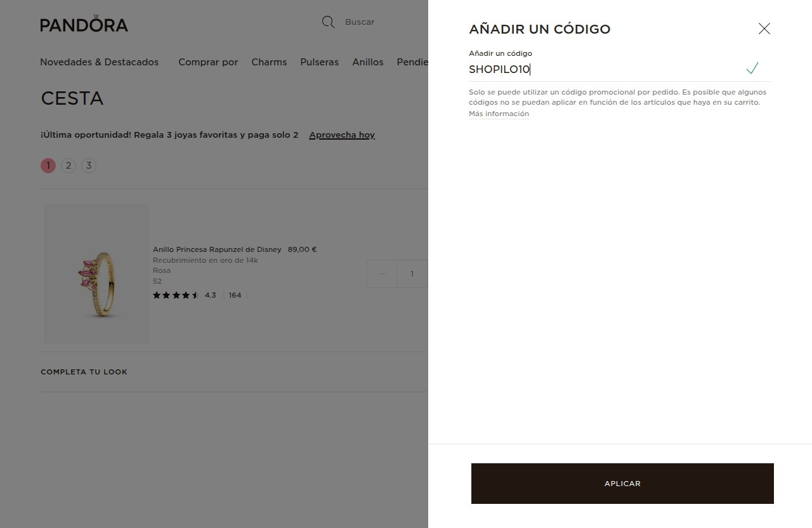Open the Pulseras menu
Screen dimensions: 812x528
[x=319, y=62]
